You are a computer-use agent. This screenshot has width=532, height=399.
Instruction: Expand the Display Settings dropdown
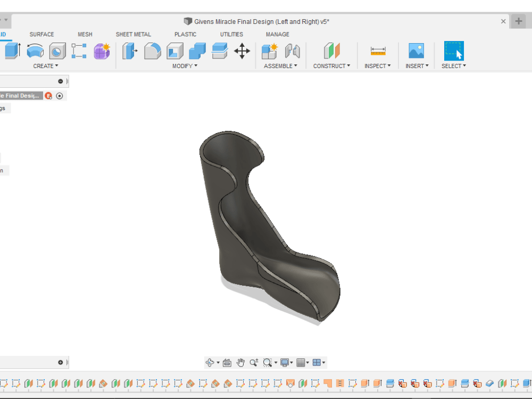[286, 362]
